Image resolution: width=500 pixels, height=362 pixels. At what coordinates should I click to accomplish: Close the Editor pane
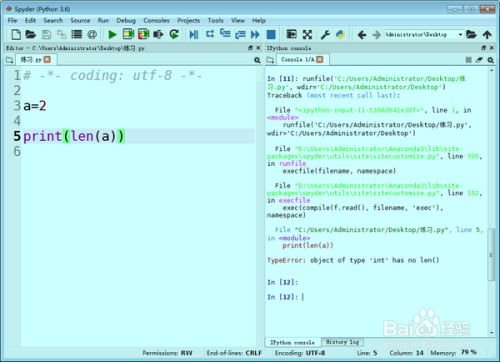(x=258, y=48)
